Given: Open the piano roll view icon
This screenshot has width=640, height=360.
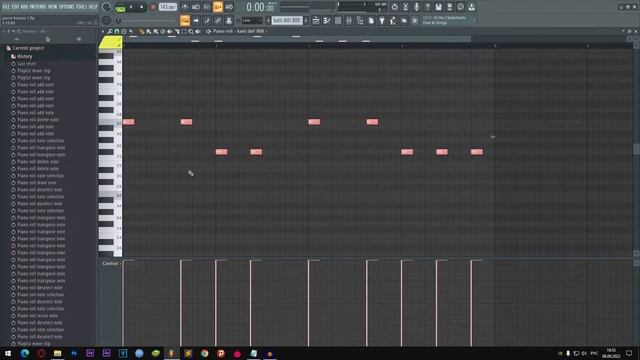Looking at the screenshot, I should tap(327, 20).
